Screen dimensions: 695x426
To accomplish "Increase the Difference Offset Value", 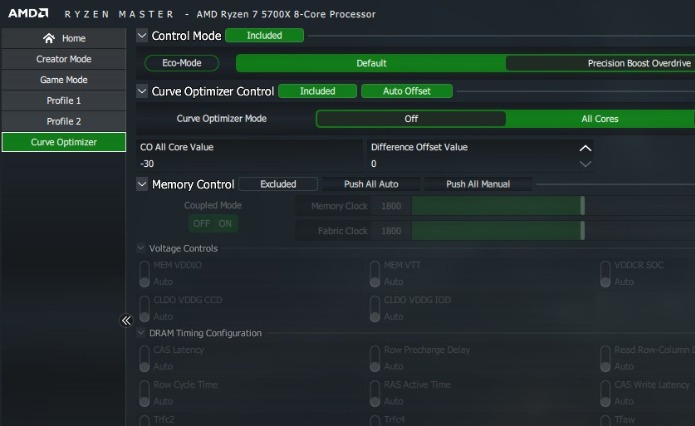I will (585, 148).
